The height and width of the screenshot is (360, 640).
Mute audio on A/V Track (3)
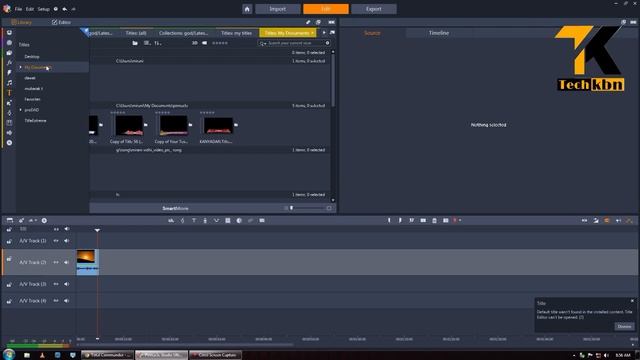click(67, 284)
